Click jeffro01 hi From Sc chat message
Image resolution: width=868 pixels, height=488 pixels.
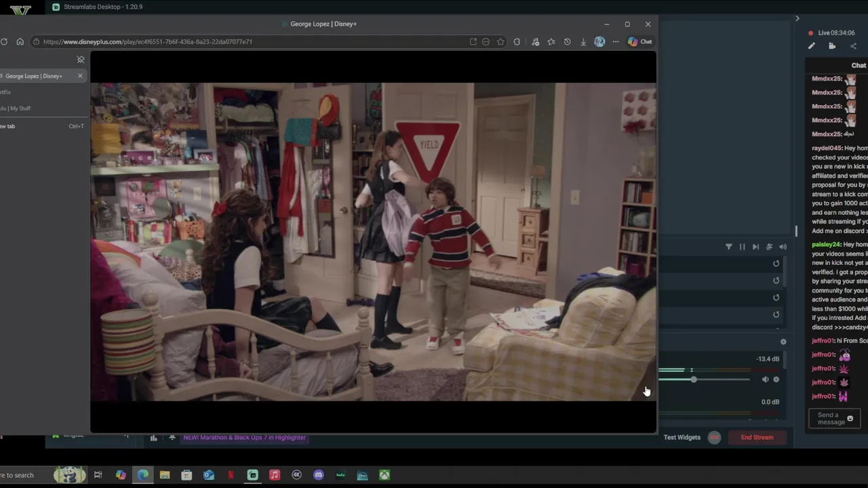click(x=840, y=341)
